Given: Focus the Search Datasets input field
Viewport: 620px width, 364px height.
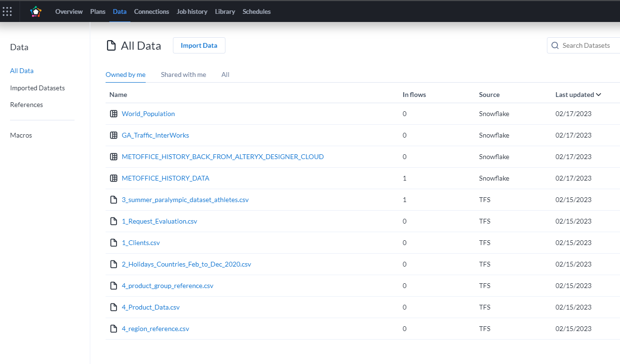Looking at the screenshot, I should pyautogui.click(x=584, y=45).
